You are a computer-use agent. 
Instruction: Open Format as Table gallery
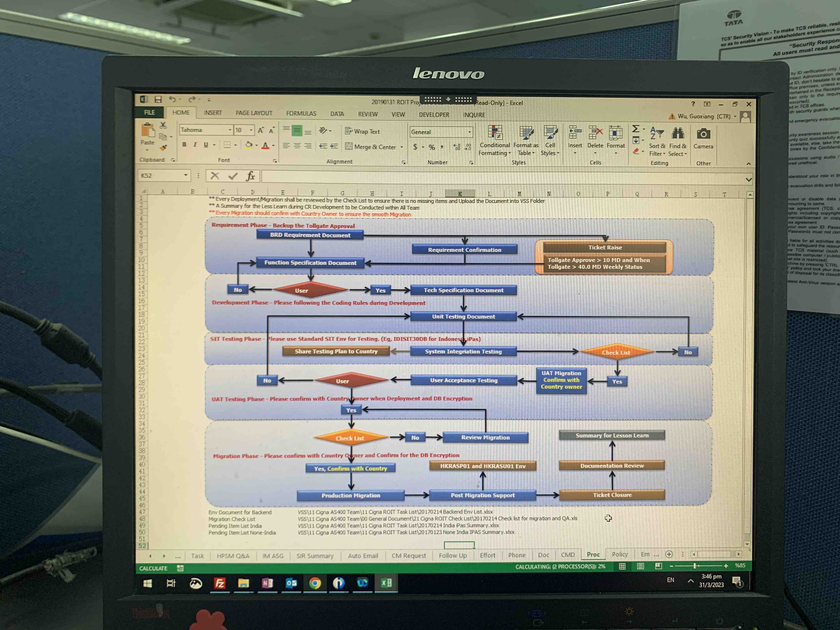click(x=526, y=141)
